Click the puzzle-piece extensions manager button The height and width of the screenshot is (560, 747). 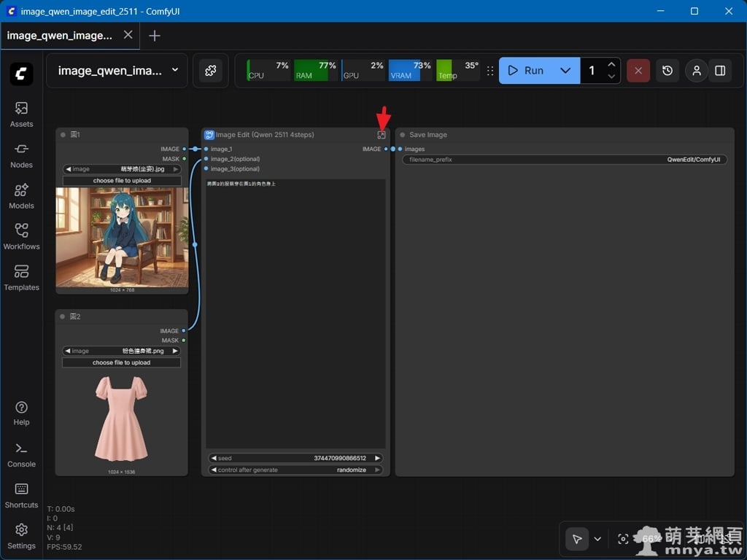click(x=211, y=71)
